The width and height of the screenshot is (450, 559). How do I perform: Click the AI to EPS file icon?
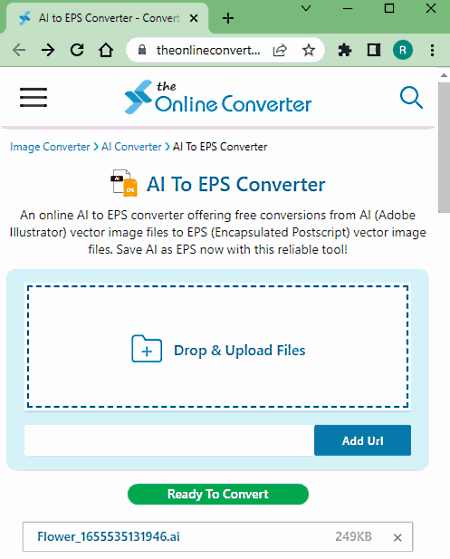point(124,183)
